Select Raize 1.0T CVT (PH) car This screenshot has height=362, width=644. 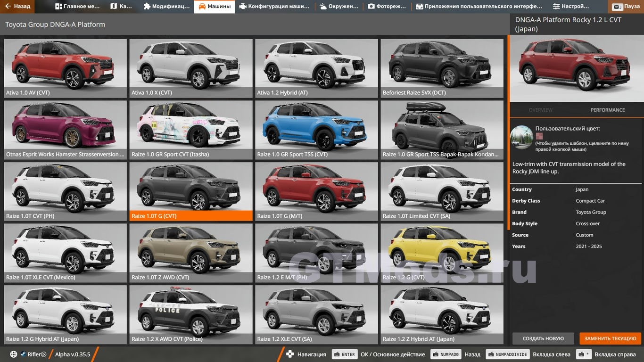click(x=66, y=191)
